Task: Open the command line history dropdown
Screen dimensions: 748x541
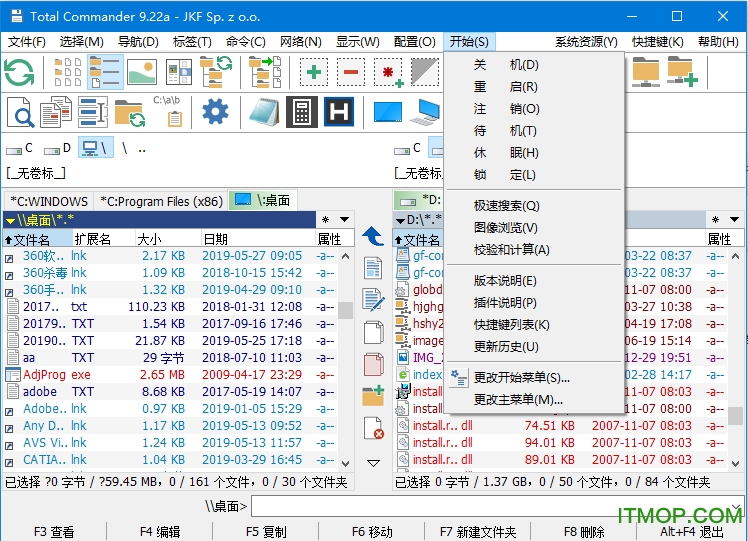Action: coord(737,506)
